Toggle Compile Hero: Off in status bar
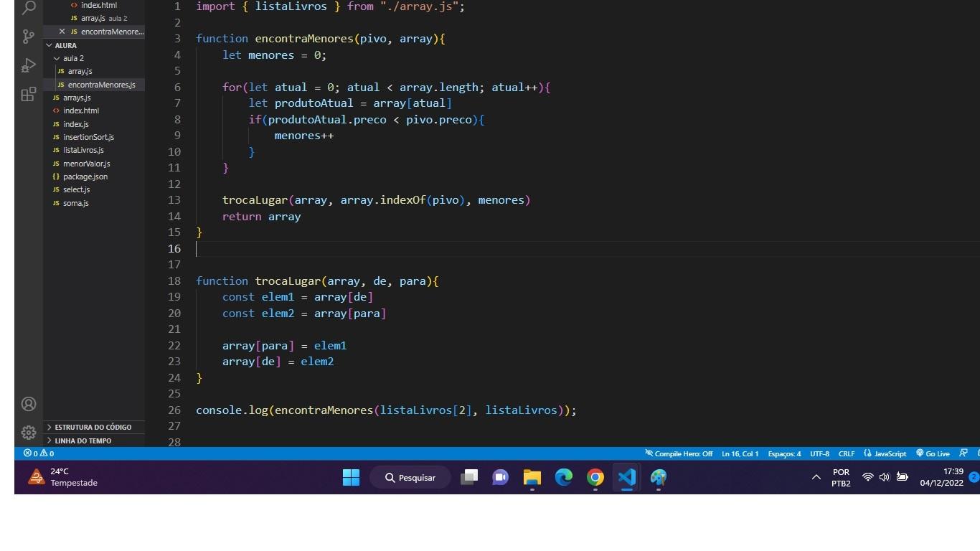980x551 pixels. tap(679, 453)
